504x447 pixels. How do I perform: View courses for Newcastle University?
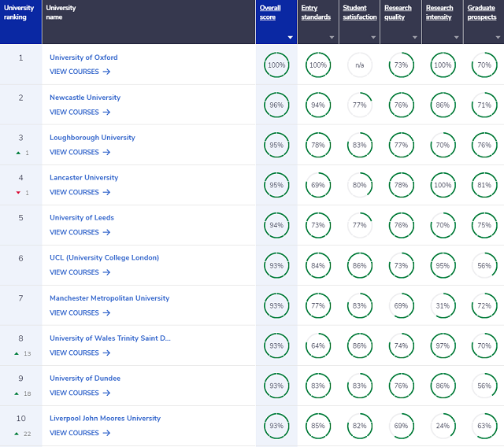click(x=80, y=112)
